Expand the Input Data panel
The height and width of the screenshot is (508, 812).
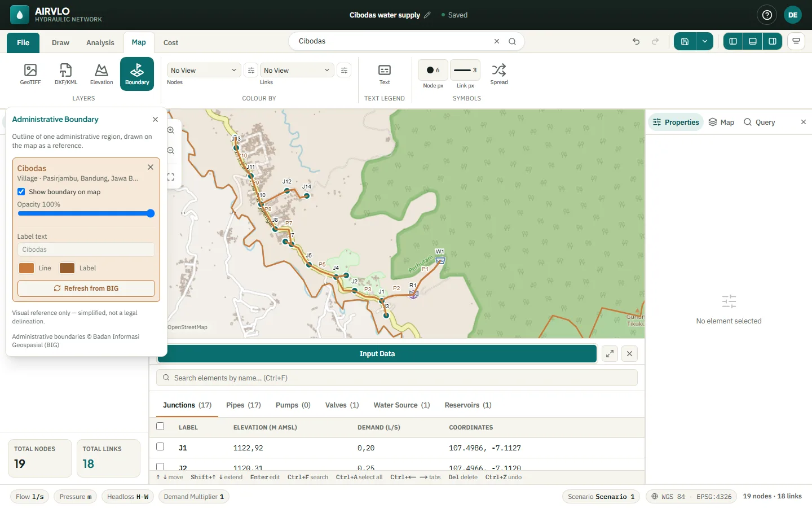[610, 354]
